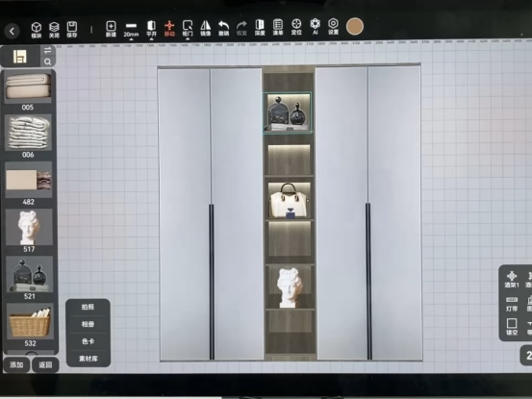
Task: Select the 灯带 light strip icon
Action: coord(512,304)
